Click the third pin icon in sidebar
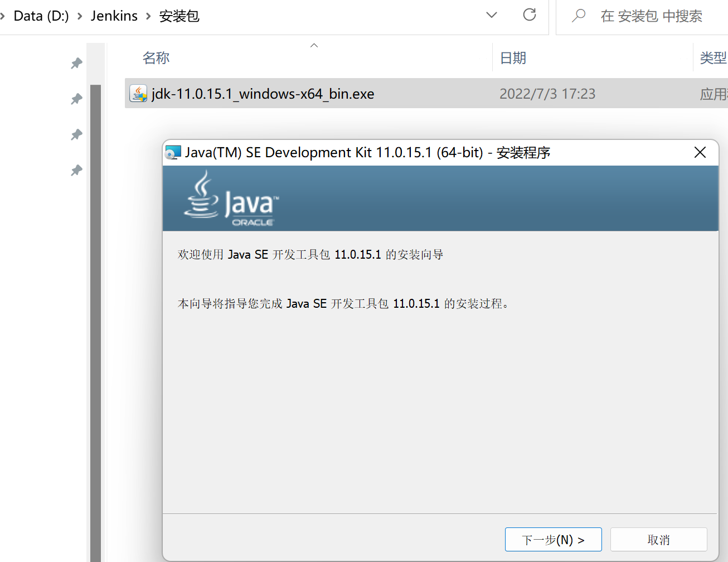This screenshot has height=562, width=728. [77, 134]
